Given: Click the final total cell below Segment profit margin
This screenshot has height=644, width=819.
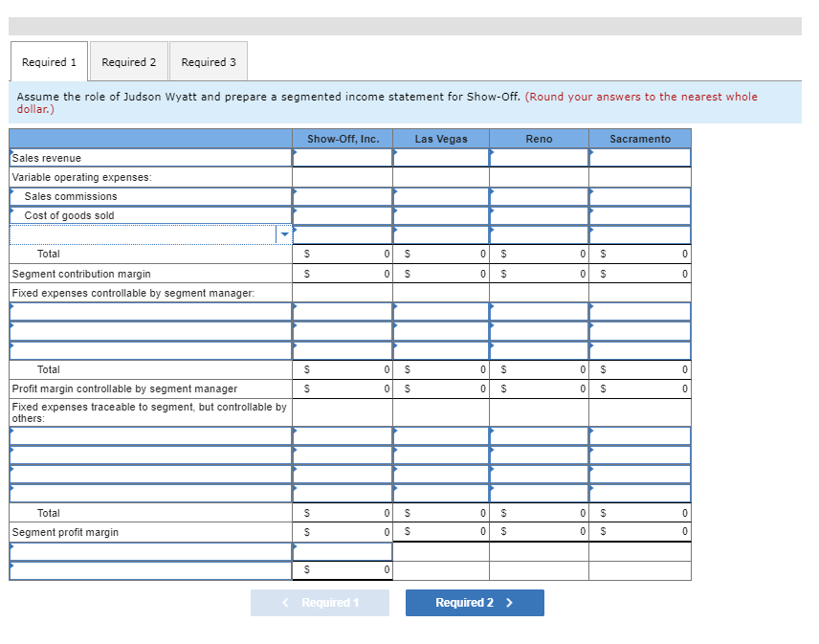Looking at the screenshot, I should 343,569.
